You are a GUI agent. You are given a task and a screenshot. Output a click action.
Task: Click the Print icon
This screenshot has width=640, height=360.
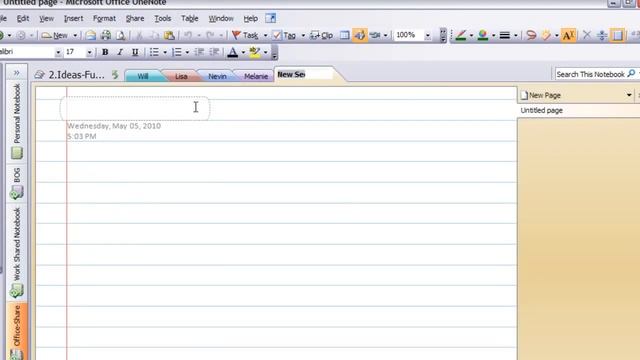pyautogui.click(x=106, y=36)
